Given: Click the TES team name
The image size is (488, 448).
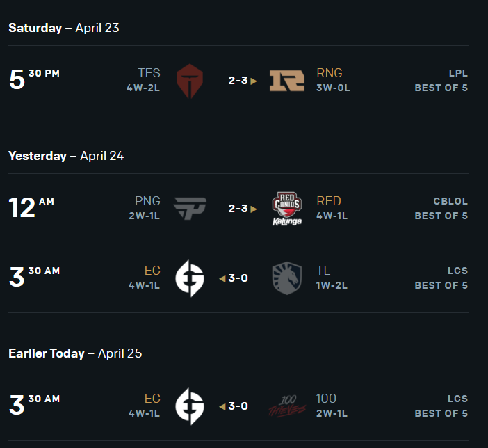Looking at the screenshot, I should coord(149,73).
